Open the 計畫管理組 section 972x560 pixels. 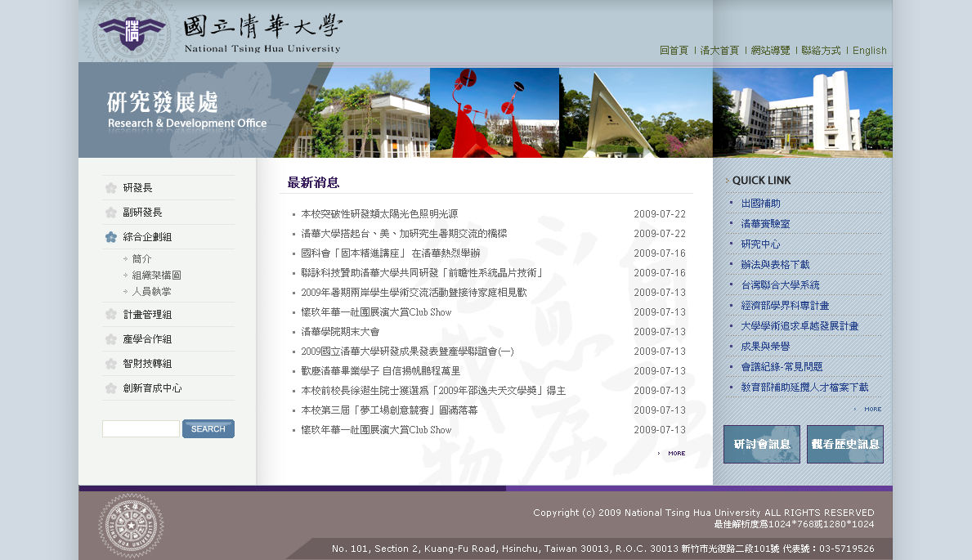147,315
